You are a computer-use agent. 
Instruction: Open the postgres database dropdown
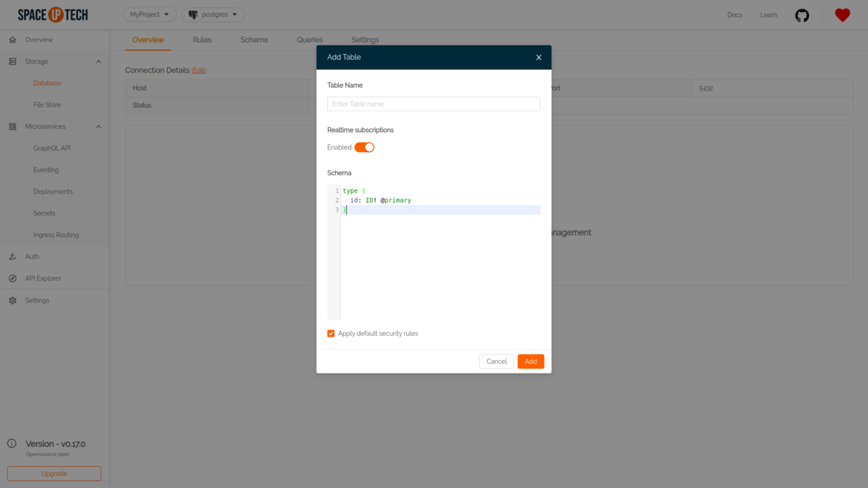point(213,14)
